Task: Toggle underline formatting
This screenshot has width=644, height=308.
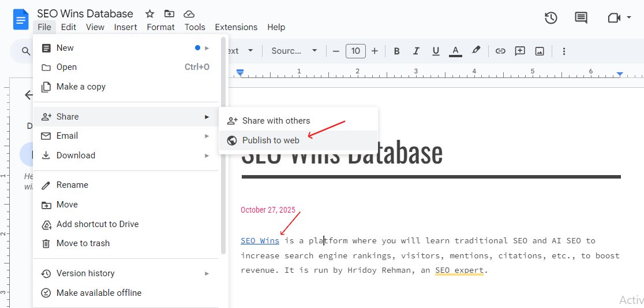Action: 436,51
